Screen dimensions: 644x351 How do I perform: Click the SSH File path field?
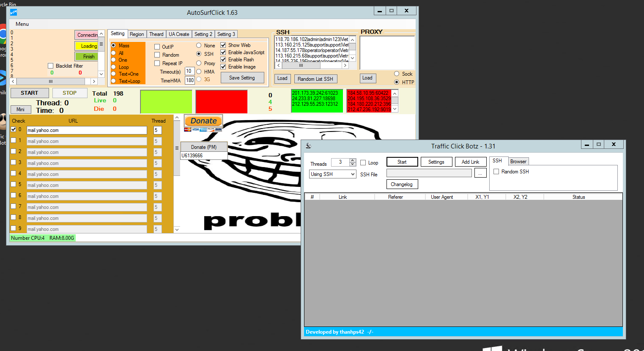point(429,173)
